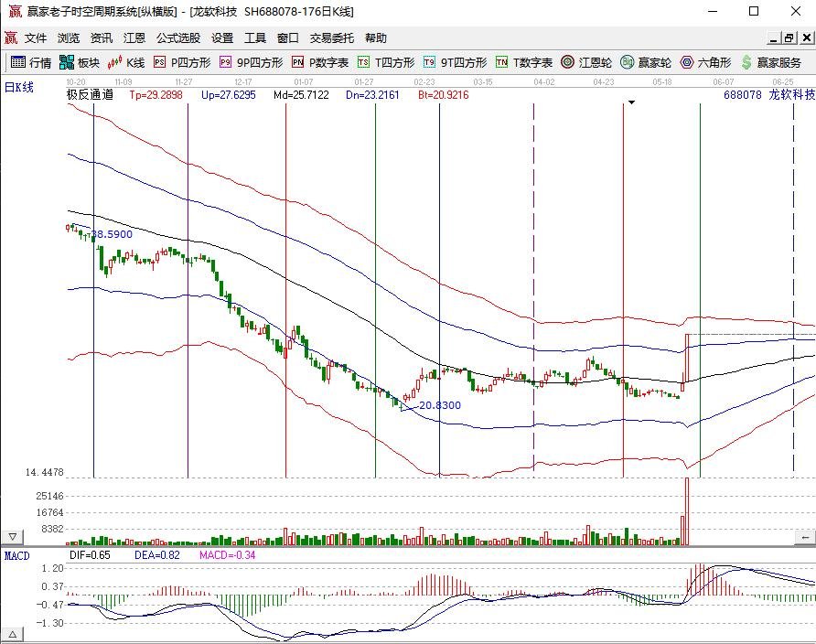The width and height of the screenshot is (816, 644).
Task: Open the 浏览 menu
Action: point(69,38)
